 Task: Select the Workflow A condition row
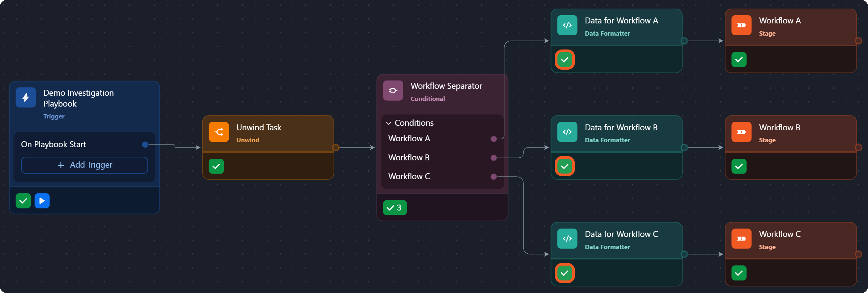[409, 139]
